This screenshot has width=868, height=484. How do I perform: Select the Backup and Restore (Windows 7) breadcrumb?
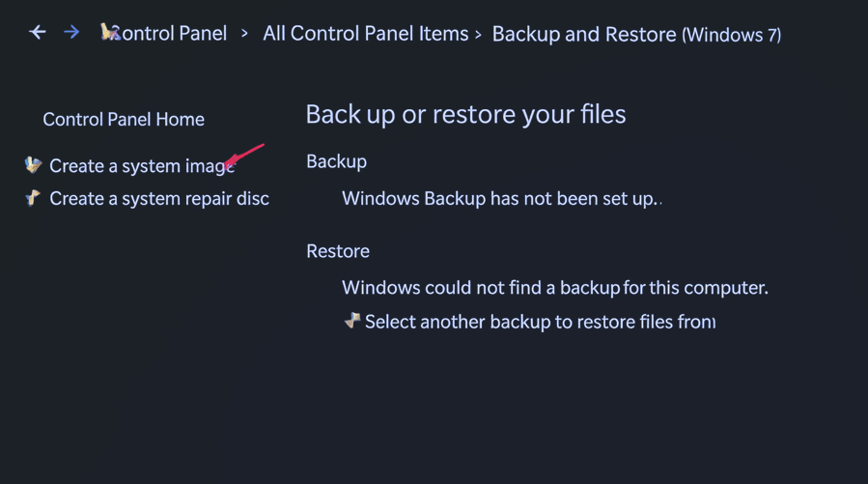pyautogui.click(x=636, y=35)
